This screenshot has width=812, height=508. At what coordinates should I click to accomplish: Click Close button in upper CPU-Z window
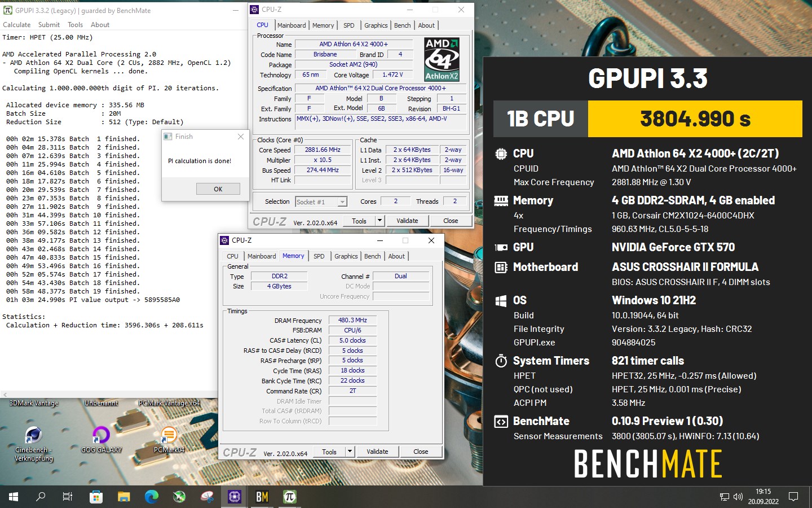pyautogui.click(x=451, y=221)
